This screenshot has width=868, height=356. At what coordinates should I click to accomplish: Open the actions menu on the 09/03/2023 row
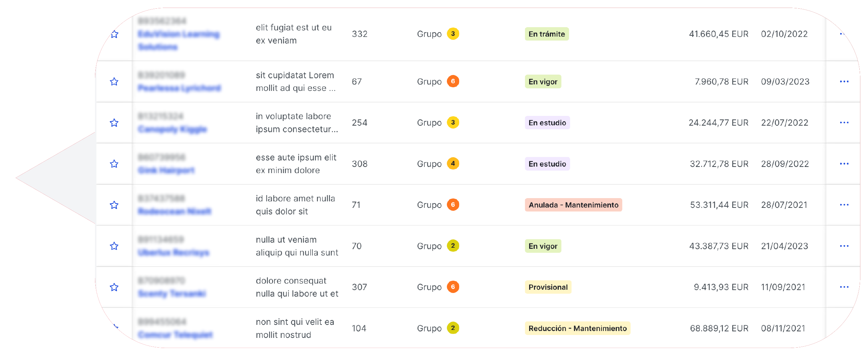[x=844, y=81]
